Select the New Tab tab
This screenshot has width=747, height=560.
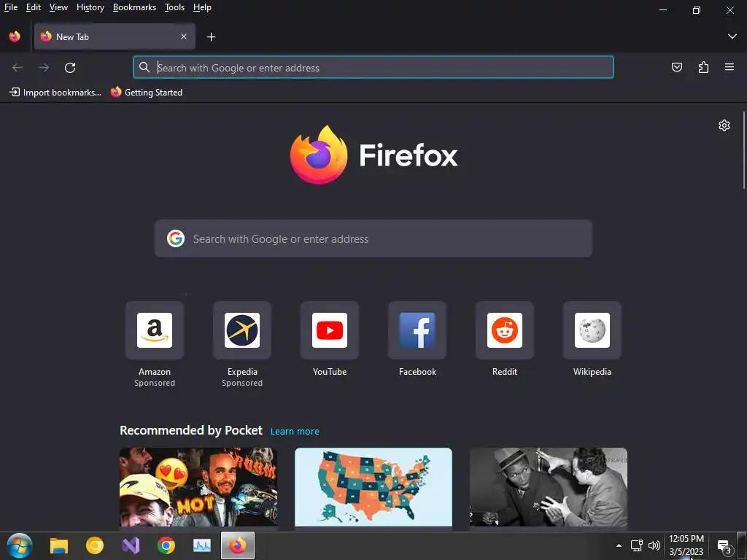click(115, 36)
